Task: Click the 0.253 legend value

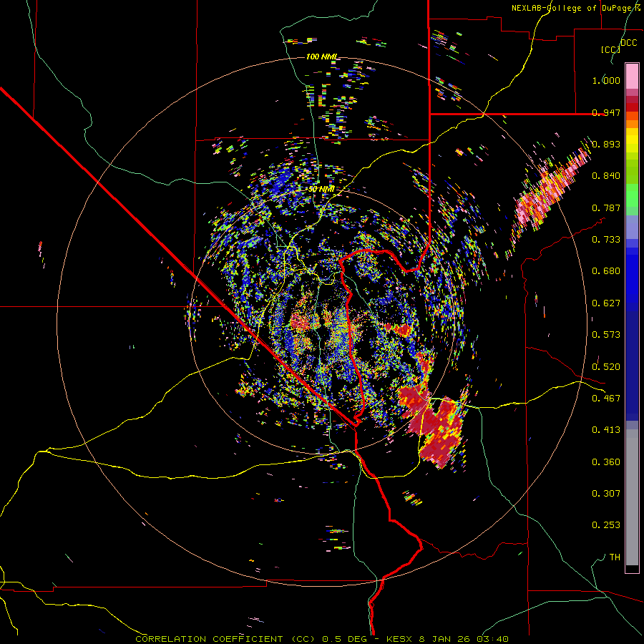Action: [x=606, y=525]
